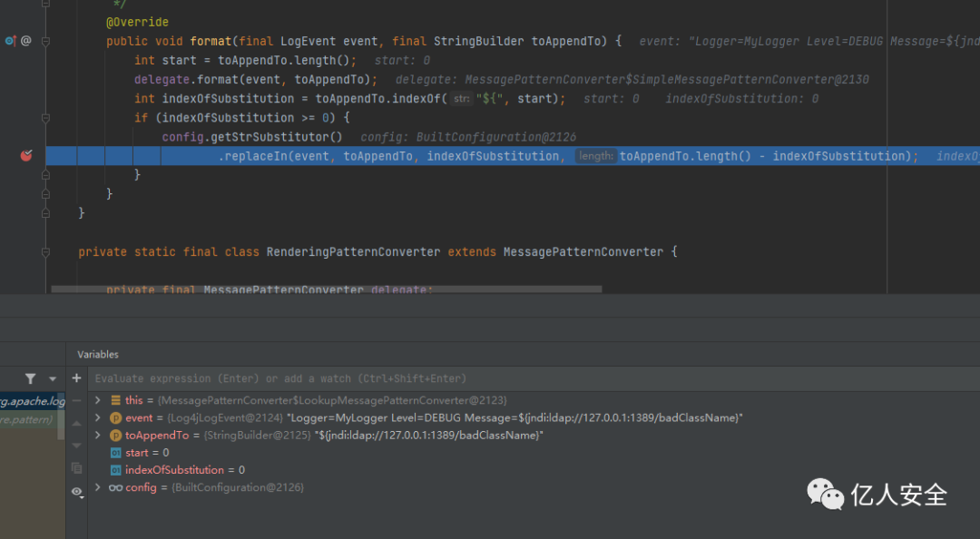The height and width of the screenshot is (539, 980).
Task: Click into Evaluate expression input field
Action: click(534, 378)
